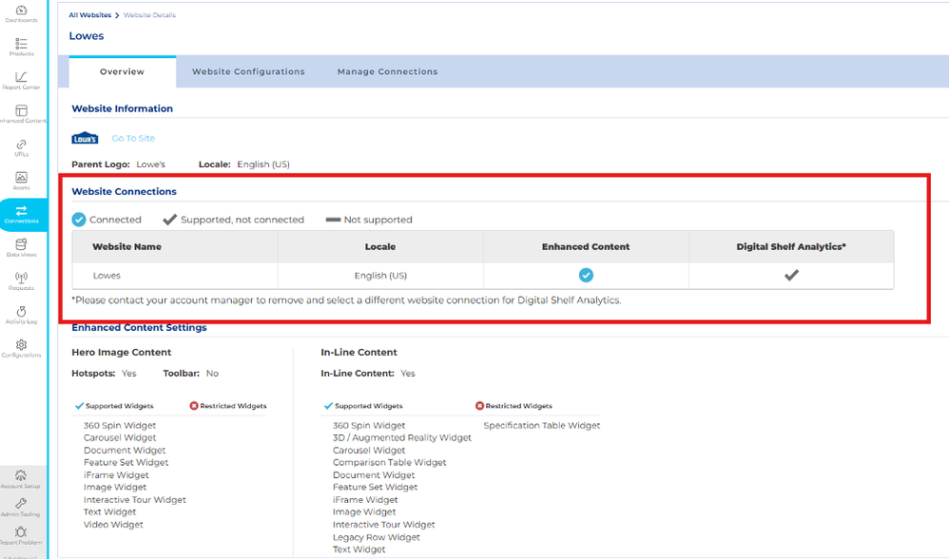
Task: Open Account Setup in the sidebar
Action: click(21, 479)
